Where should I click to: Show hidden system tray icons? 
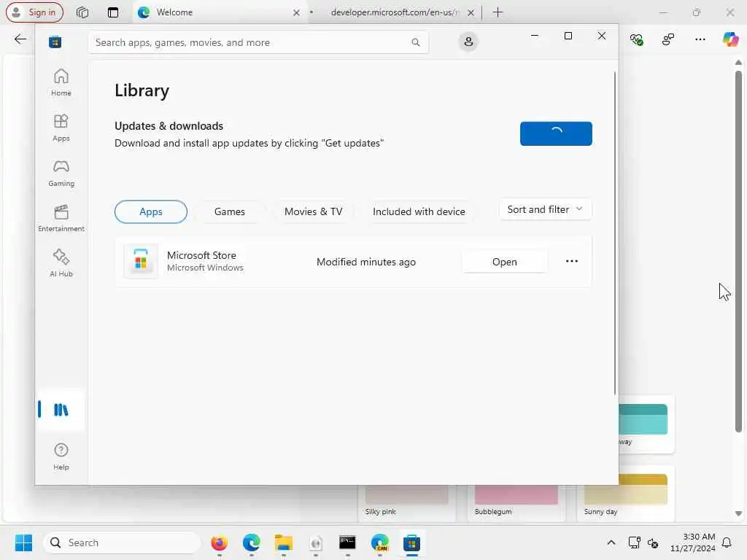point(611,542)
